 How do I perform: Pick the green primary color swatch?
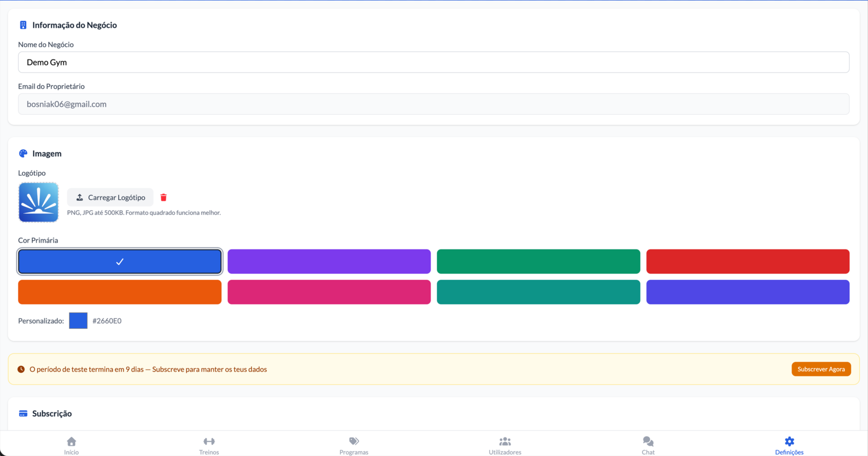(538, 261)
